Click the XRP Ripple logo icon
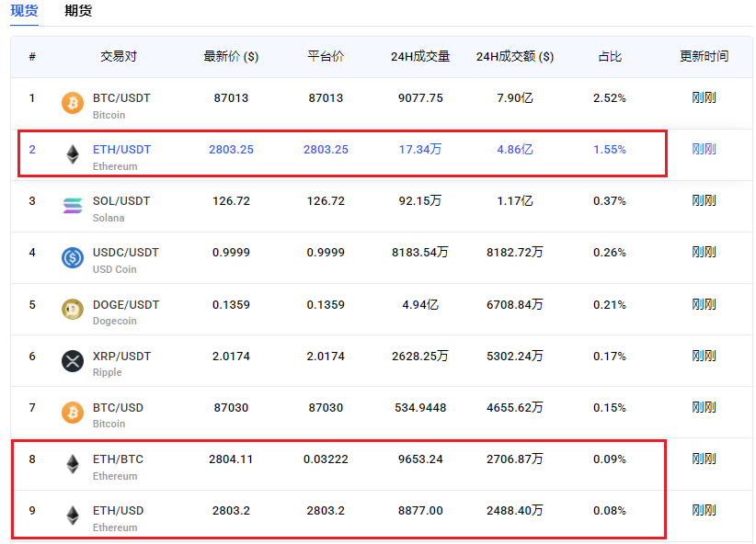This screenshot has width=756, height=544. 72,361
